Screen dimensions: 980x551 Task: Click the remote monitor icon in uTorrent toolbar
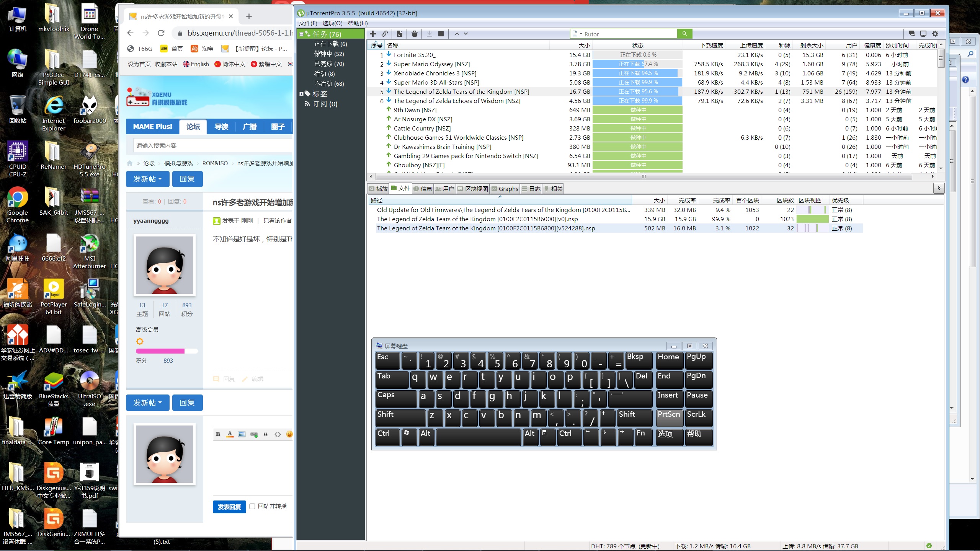click(923, 34)
